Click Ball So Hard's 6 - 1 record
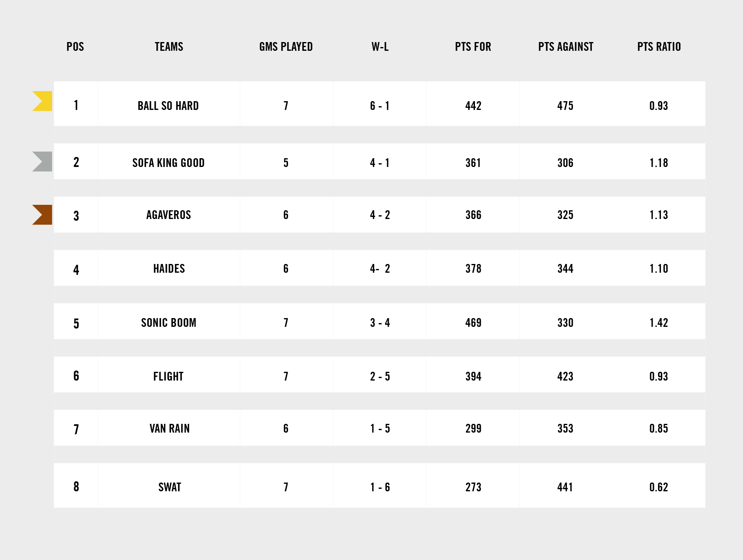Screen dimensions: 743x560 (x=380, y=106)
